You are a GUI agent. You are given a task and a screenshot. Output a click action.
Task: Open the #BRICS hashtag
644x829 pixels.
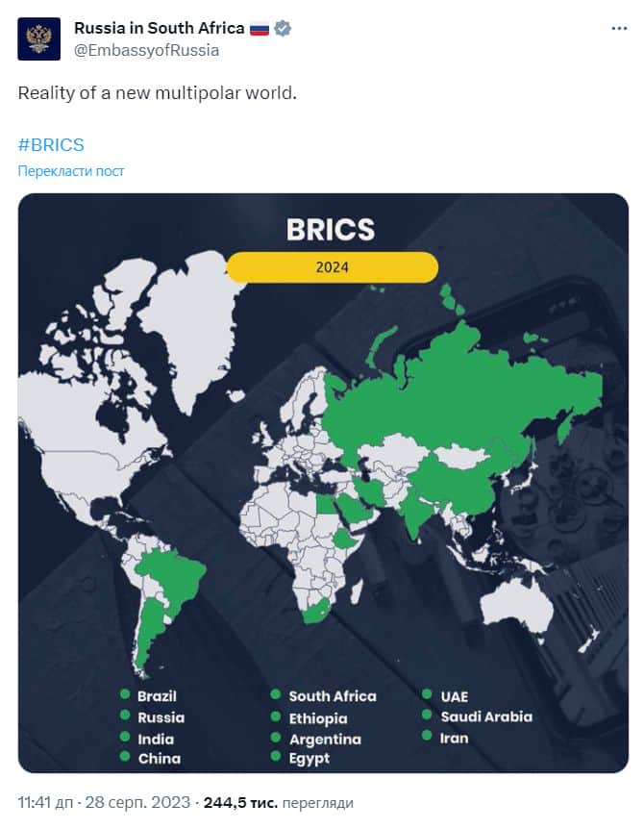point(51,145)
